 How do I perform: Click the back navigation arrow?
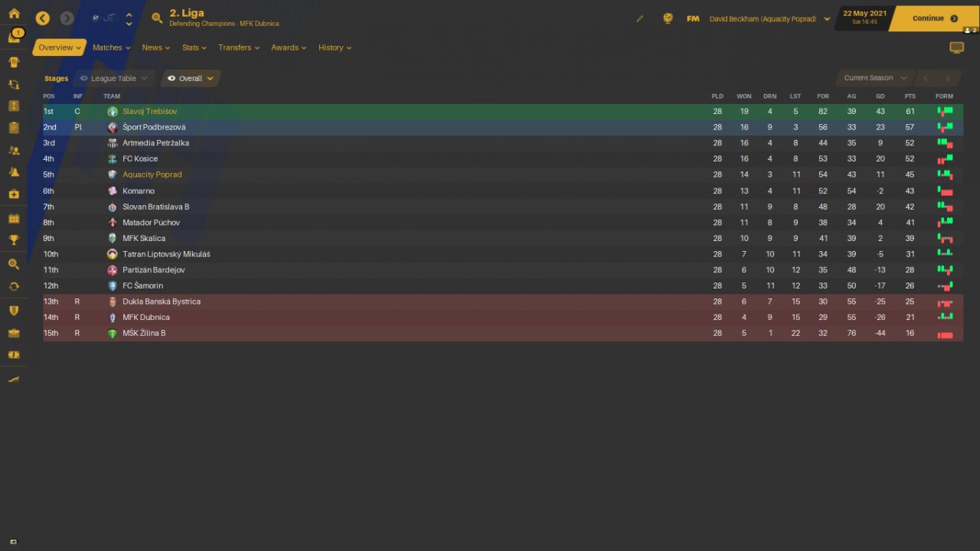coord(43,18)
